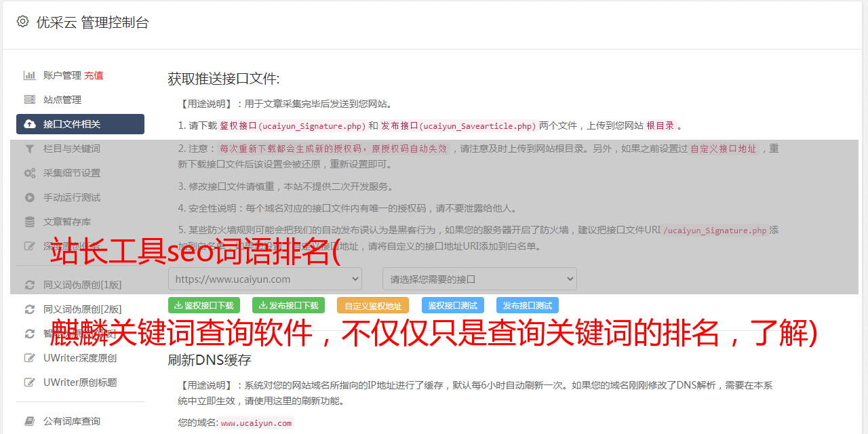Viewport: 868px width, 434px height.
Task: Click the play icon for 手动运行测试
Action: coord(30,197)
